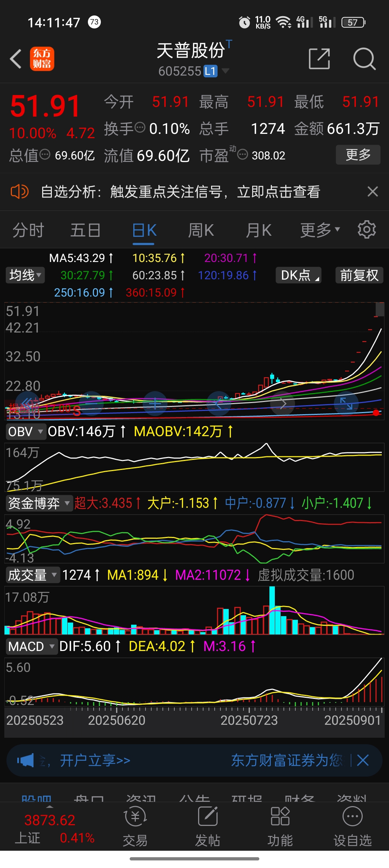The image size is (389, 868).
Task: Expand chart to fullscreen with diagonal arrows icon
Action: click(346, 403)
